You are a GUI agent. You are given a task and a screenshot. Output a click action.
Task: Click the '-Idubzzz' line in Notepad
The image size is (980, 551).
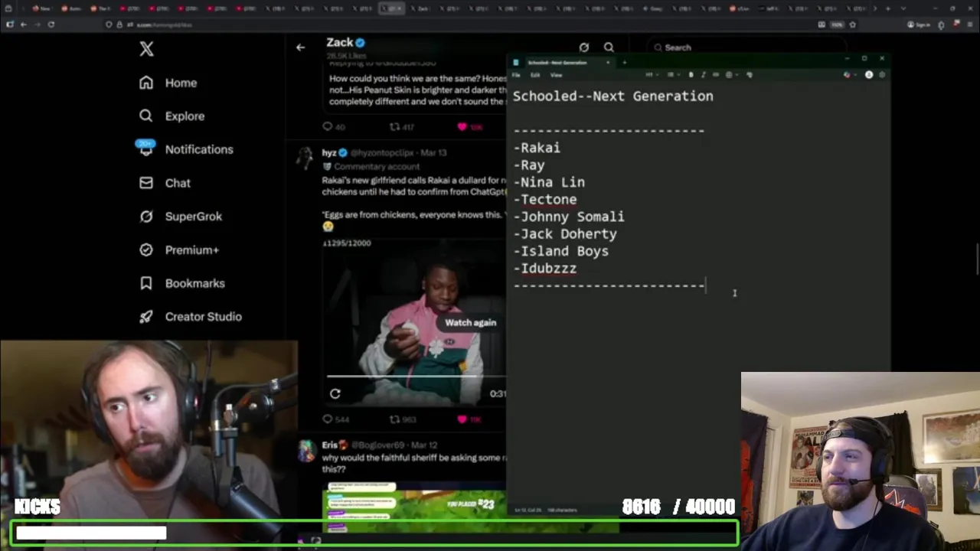[545, 269]
